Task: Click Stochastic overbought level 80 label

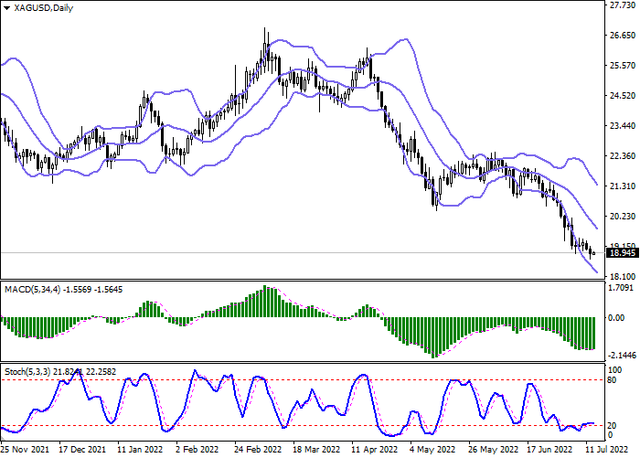Action: [612, 380]
